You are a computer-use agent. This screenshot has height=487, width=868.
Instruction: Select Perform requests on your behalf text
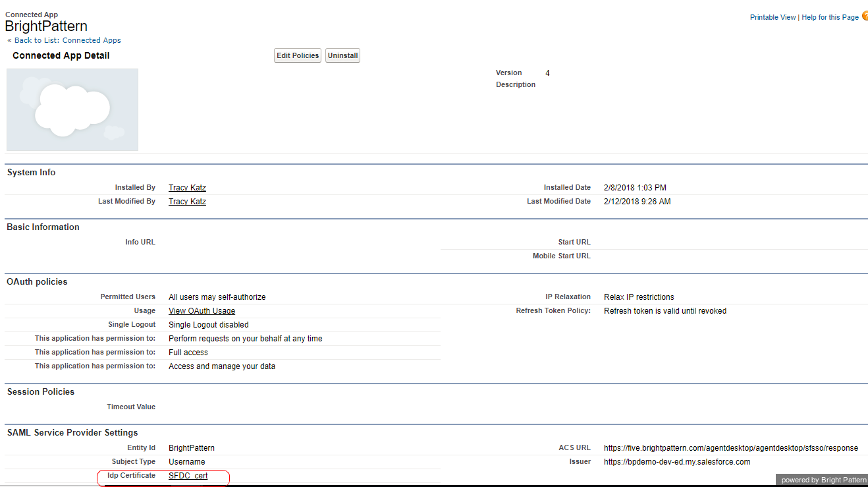point(246,339)
